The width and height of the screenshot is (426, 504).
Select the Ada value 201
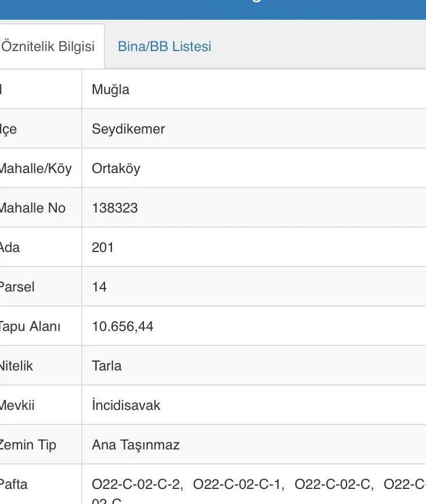[x=103, y=247]
